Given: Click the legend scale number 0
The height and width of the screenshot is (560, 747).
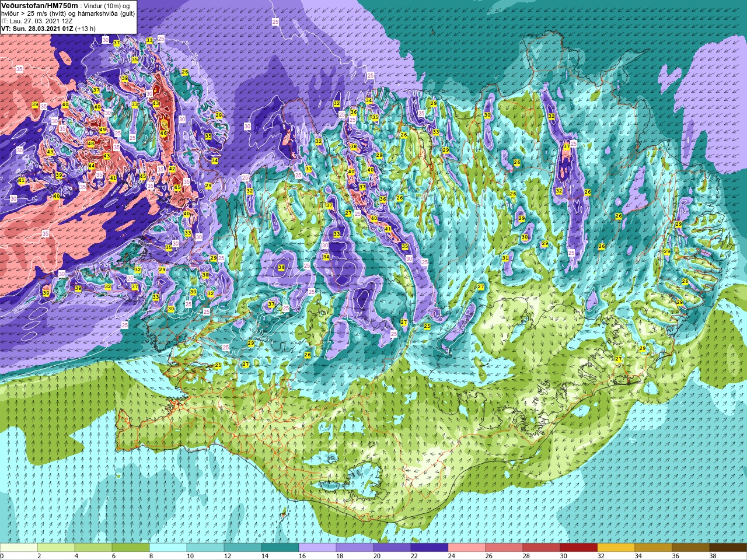Looking at the screenshot, I should (x=2, y=556).
